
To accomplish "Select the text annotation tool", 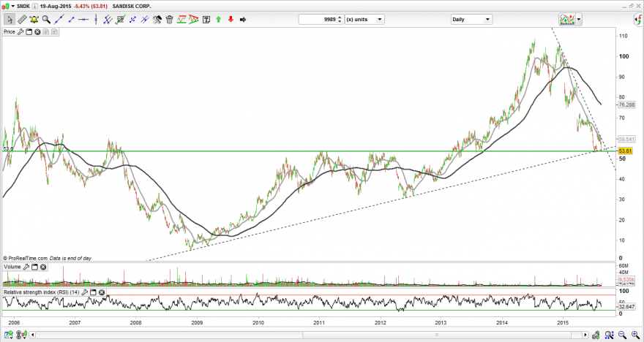I will coord(206,19).
